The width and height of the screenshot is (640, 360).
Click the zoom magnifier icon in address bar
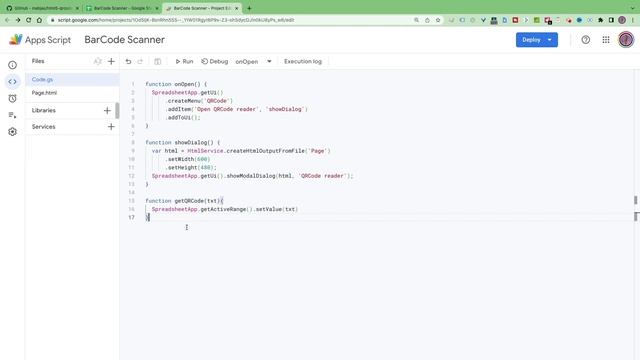point(416,20)
